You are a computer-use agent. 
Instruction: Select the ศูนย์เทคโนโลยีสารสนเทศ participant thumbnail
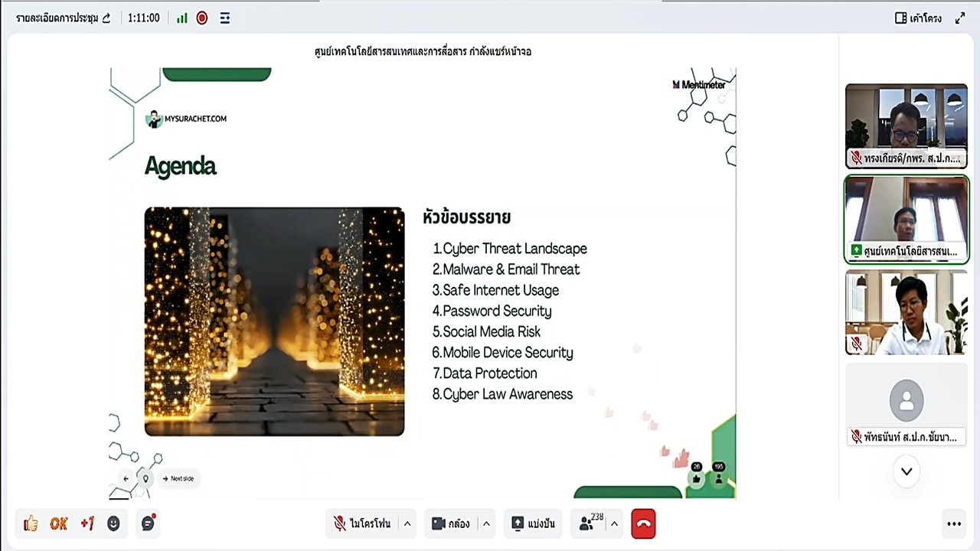pos(906,220)
